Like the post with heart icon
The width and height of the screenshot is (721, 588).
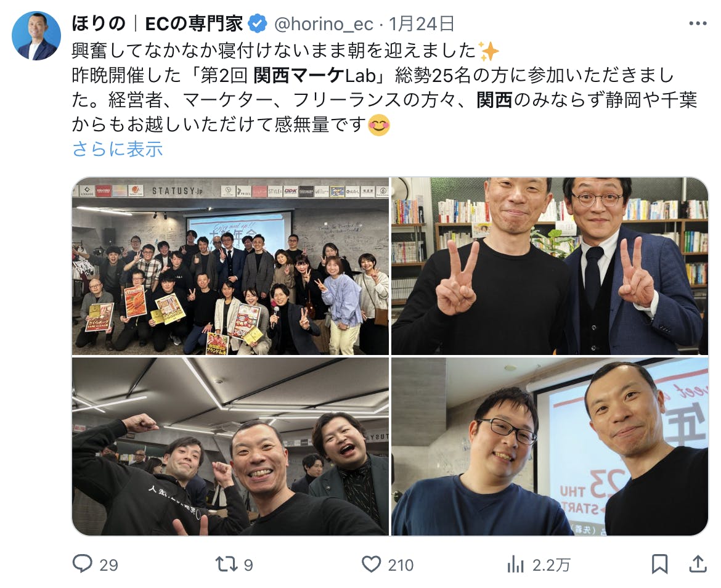tap(371, 564)
